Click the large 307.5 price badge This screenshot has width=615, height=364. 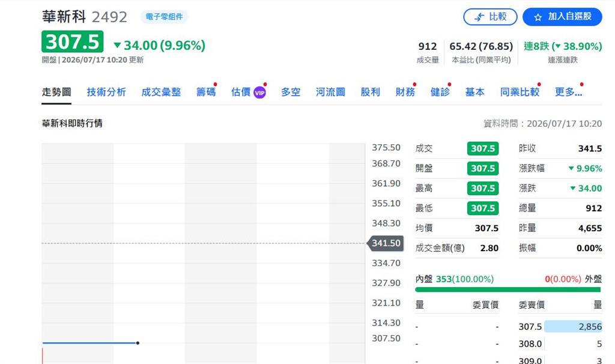tap(73, 41)
